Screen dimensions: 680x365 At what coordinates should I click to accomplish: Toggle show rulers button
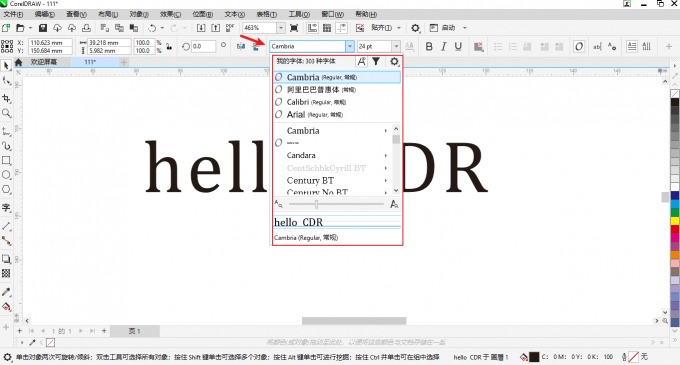click(312, 28)
